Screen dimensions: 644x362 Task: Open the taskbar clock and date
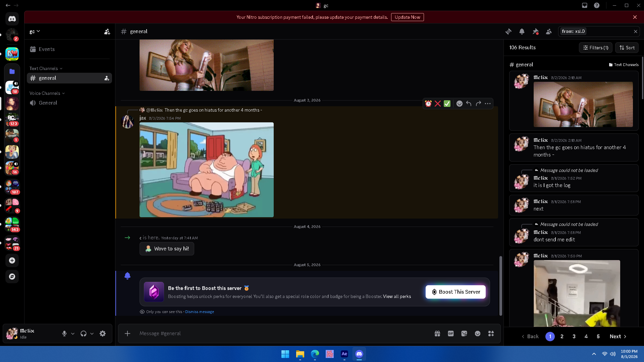pyautogui.click(x=629, y=354)
